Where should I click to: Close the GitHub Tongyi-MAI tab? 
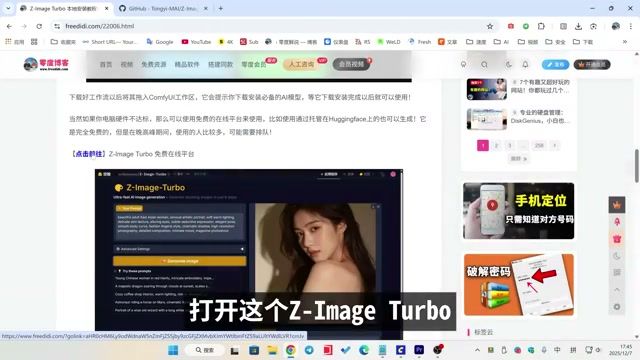tap(206, 8)
